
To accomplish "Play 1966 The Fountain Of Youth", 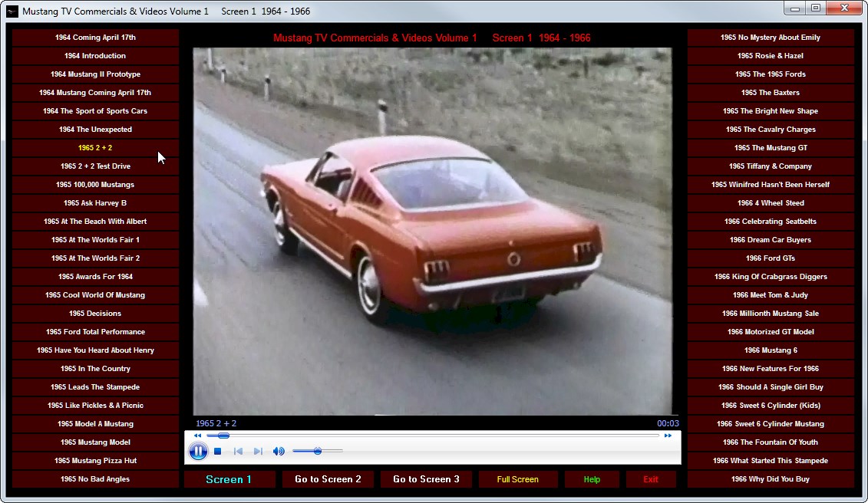I will coord(771,442).
